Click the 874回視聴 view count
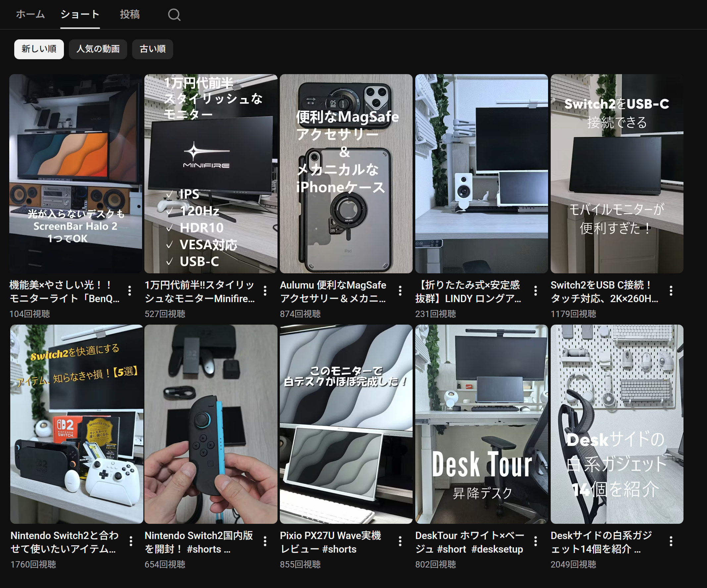The height and width of the screenshot is (588, 707). click(300, 314)
